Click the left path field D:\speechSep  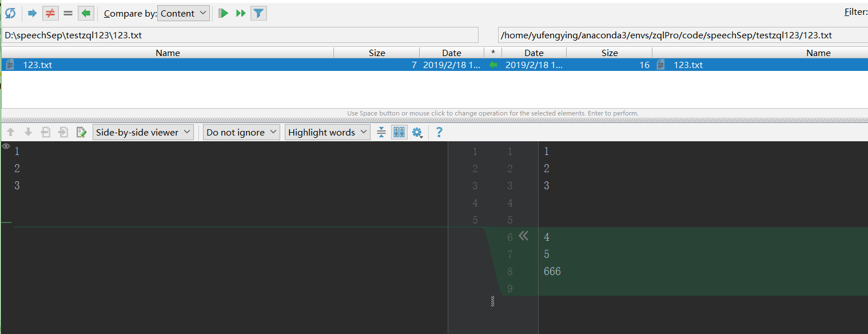(240, 35)
